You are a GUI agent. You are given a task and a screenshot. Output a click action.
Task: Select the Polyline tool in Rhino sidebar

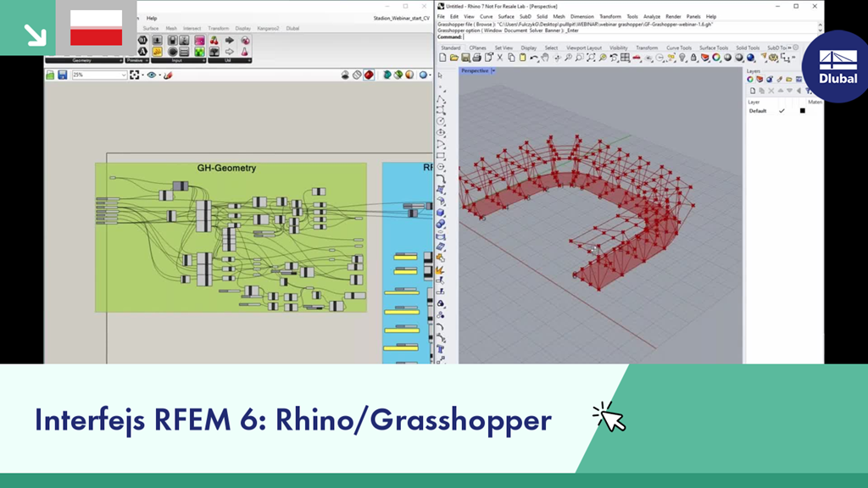click(441, 98)
